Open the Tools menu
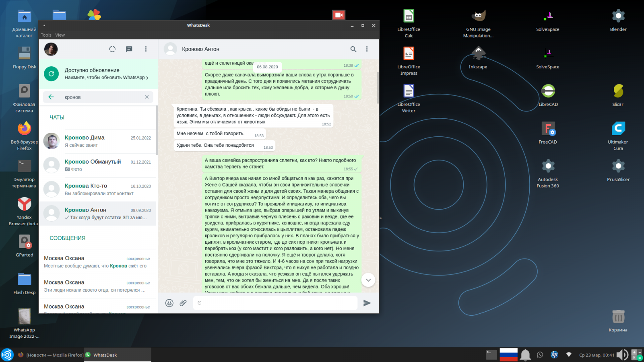 pyautogui.click(x=46, y=35)
